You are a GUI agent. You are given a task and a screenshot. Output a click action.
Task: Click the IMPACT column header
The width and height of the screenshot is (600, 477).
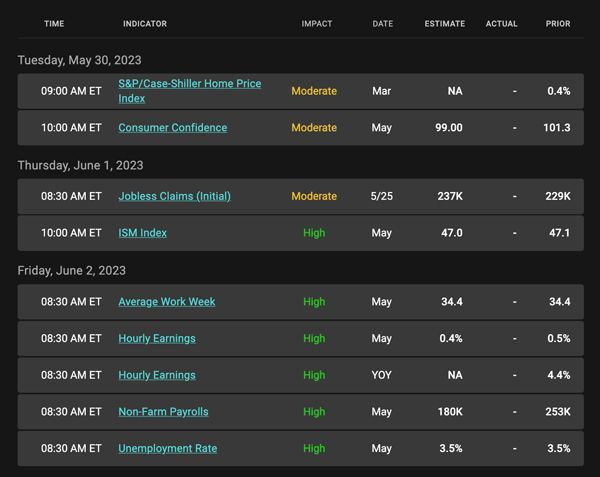tap(317, 24)
